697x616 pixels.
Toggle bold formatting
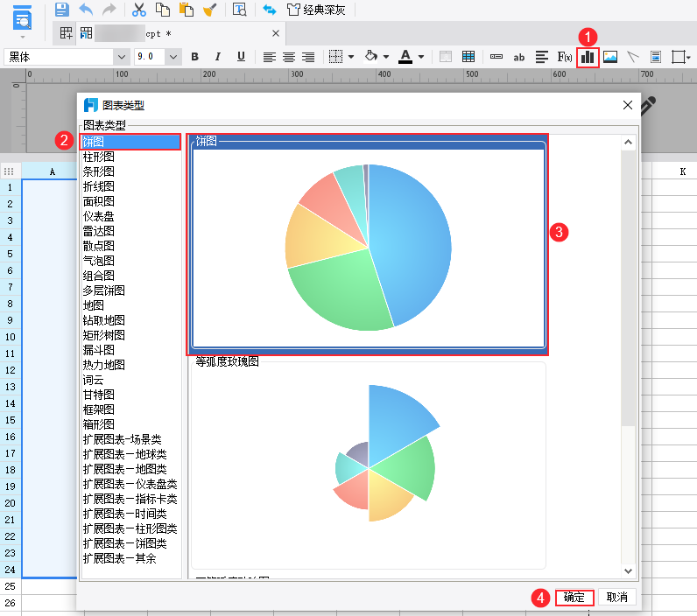click(x=194, y=57)
